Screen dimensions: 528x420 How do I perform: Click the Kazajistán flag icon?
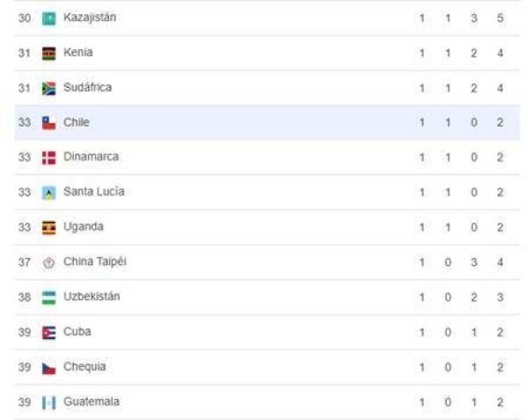point(49,18)
